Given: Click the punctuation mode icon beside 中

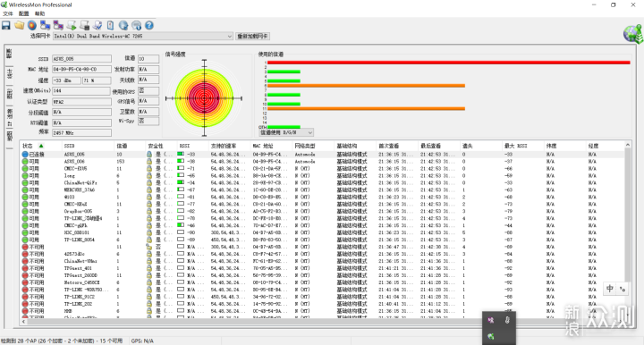Looking at the screenshot, I should coord(623,290).
